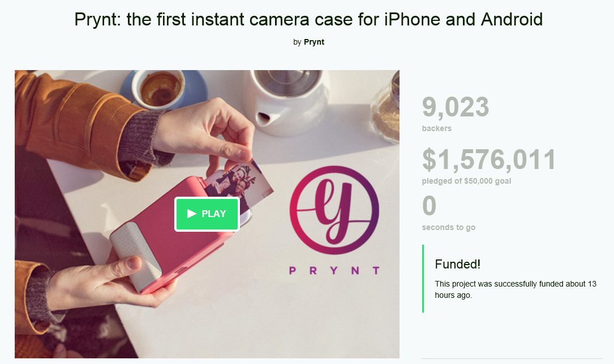Select the "backers" label

coord(437,128)
